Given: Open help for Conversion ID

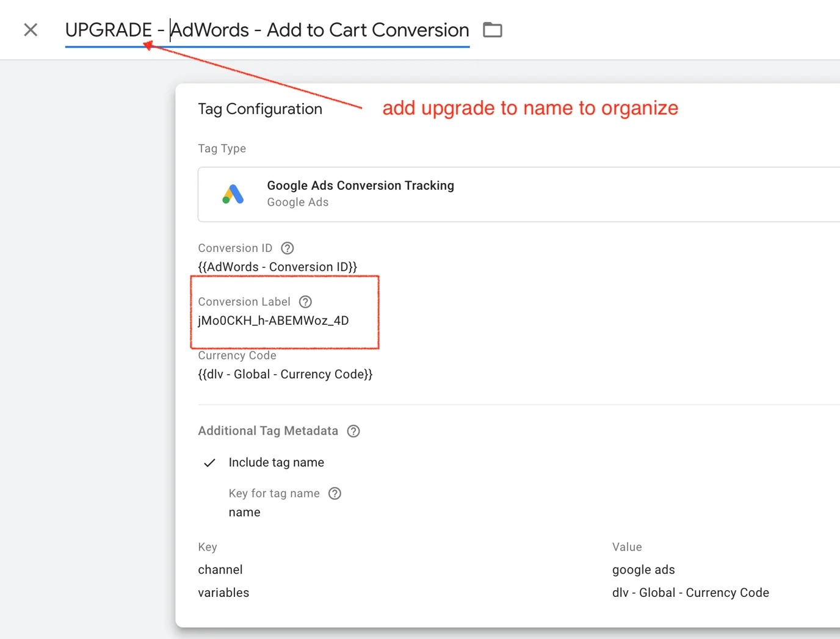Looking at the screenshot, I should (288, 248).
